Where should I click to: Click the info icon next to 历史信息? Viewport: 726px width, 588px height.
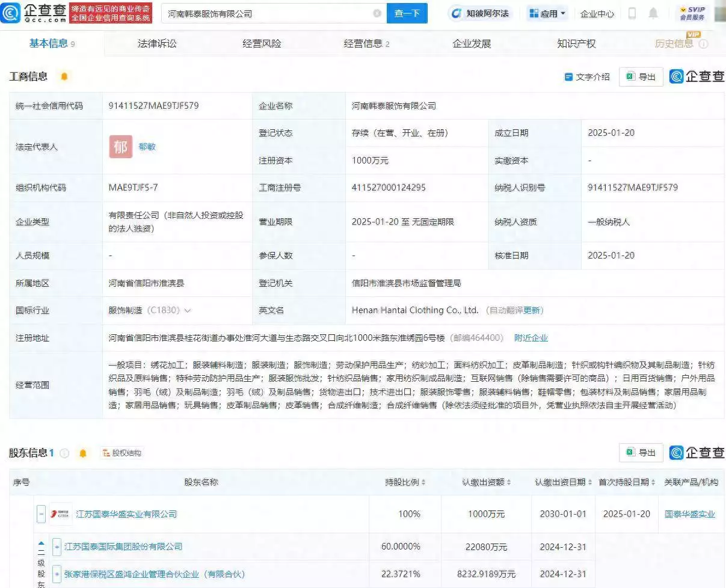tap(703, 44)
